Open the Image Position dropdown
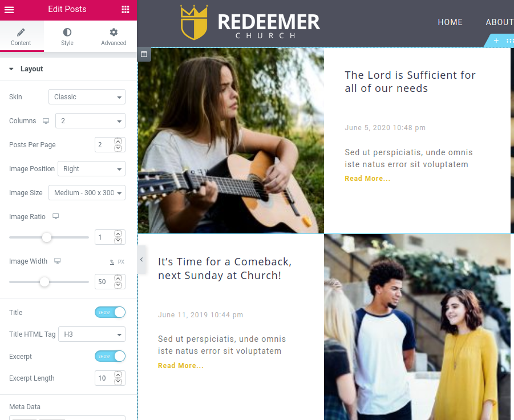The width and height of the screenshot is (514, 420). (91, 168)
